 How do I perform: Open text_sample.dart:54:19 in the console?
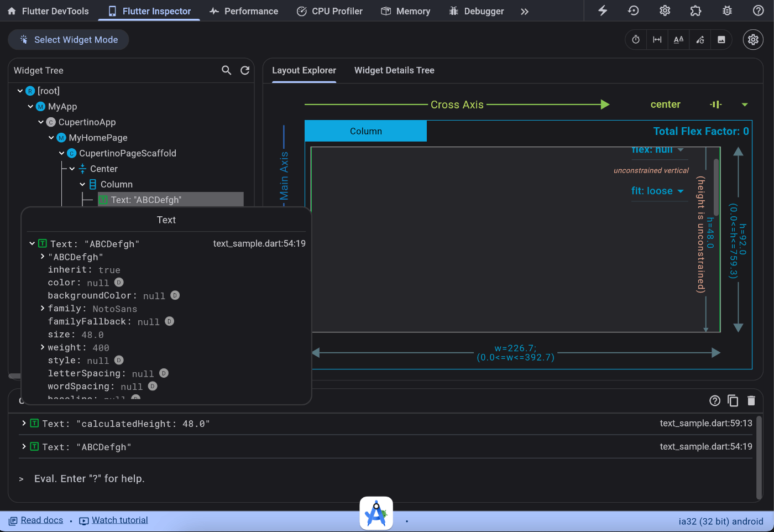coord(706,446)
